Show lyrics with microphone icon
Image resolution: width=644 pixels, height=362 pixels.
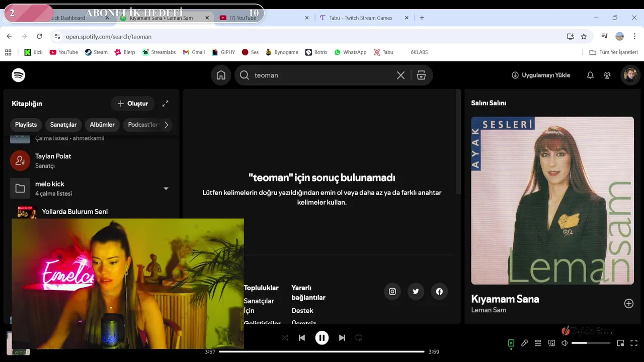[524, 343]
